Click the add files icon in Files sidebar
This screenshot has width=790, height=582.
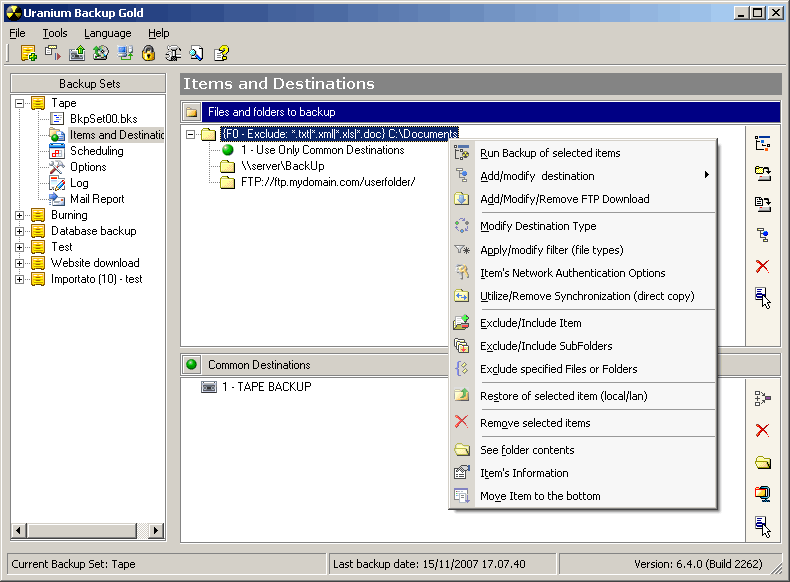[x=763, y=204]
